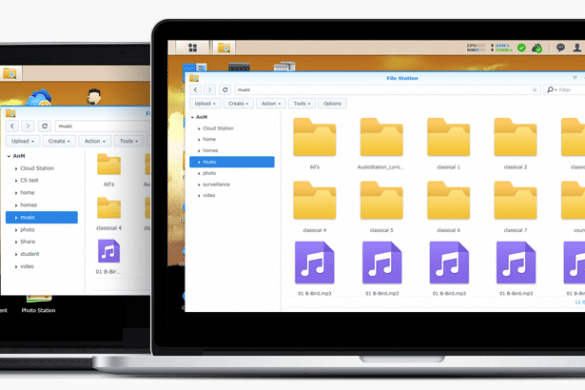The width and height of the screenshot is (585, 390).
Task: Collapse AnM root node in right tree
Action: point(193,117)
